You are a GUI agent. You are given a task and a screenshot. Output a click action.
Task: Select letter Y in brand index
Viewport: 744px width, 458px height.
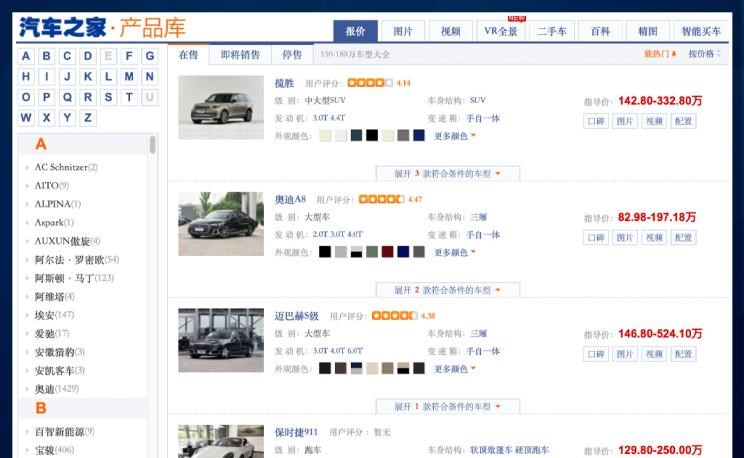[x=67, y=118]
